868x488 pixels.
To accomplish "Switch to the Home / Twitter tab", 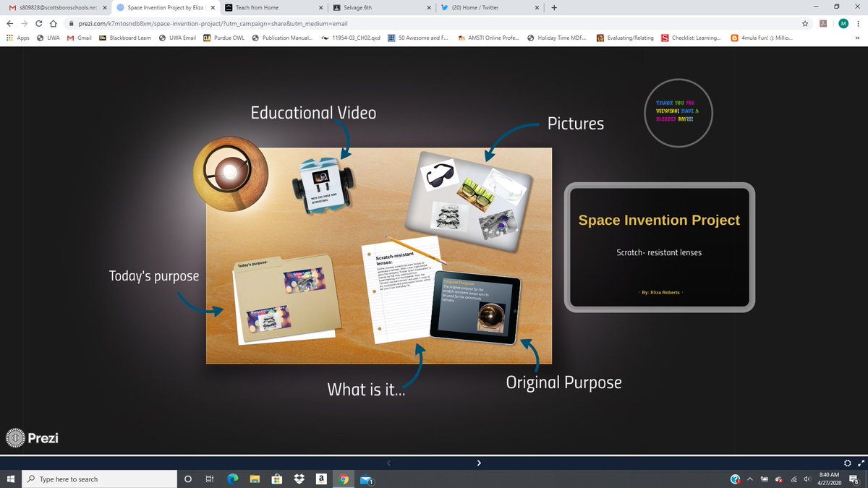I will 488,8.
